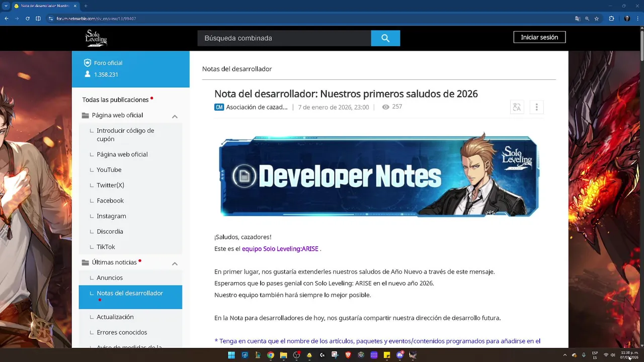Open the browser profile avatar
This screenshot has width=644, height=362.
coord(627,19)
